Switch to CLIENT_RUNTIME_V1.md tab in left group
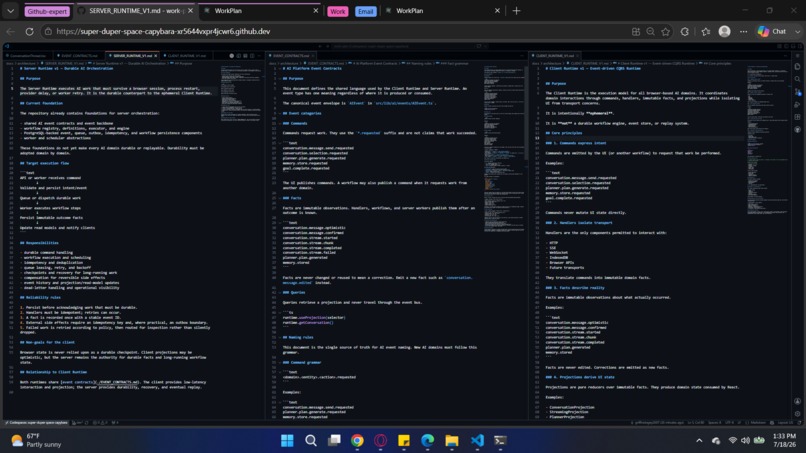806x453 pixels. click(186, 56)
